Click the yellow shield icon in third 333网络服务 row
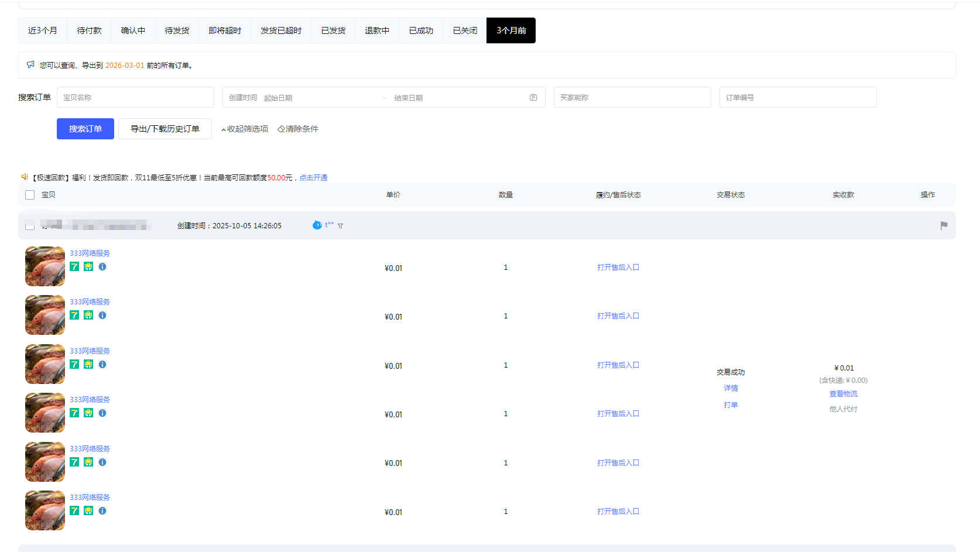 coord(88,364)
